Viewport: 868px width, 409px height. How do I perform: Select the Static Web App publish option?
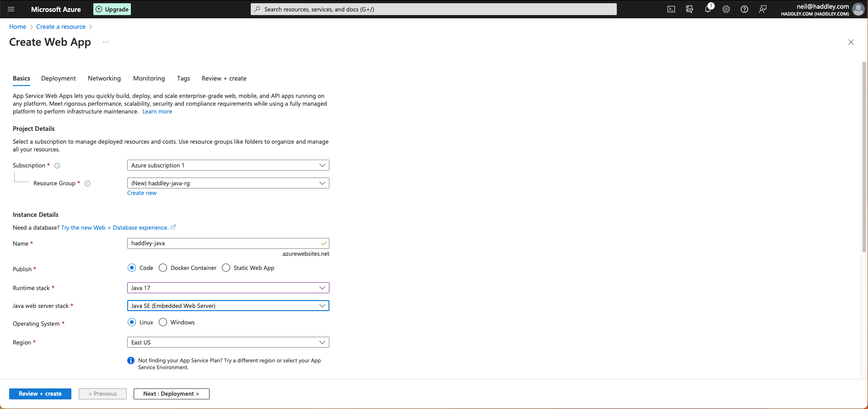(x=226, y=268)
